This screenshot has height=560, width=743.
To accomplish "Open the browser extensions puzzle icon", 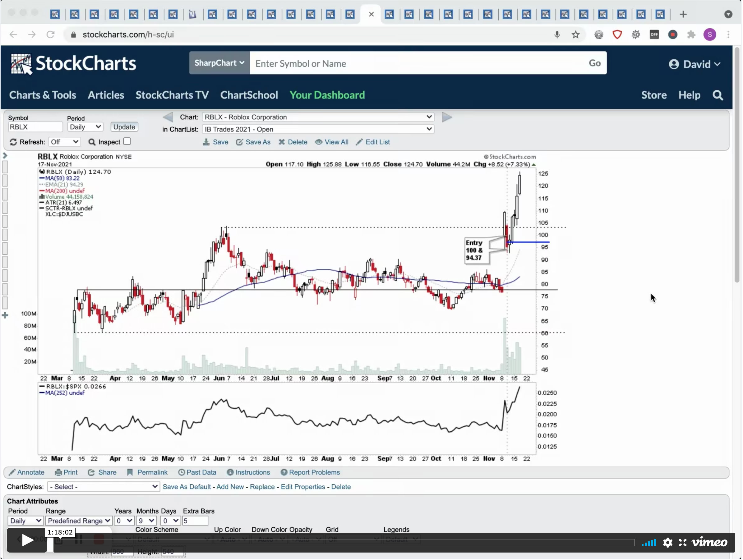I will pos(691,34).
